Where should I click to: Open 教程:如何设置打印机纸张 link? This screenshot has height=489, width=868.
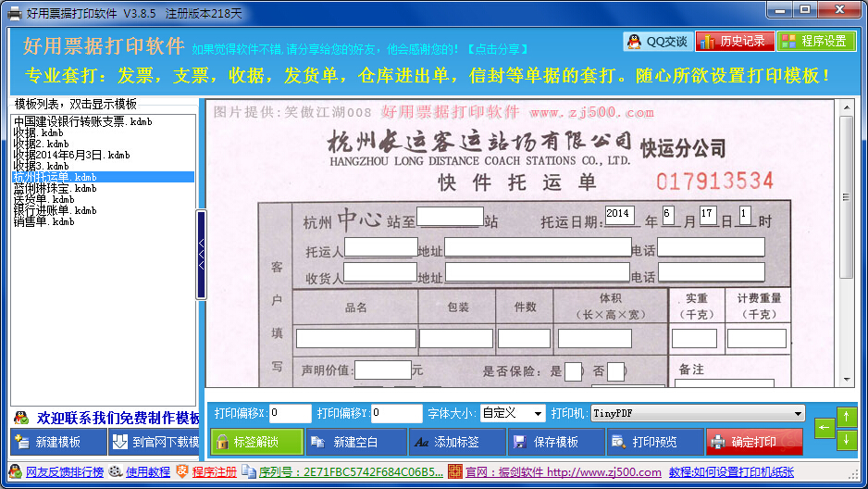point(731,472)
